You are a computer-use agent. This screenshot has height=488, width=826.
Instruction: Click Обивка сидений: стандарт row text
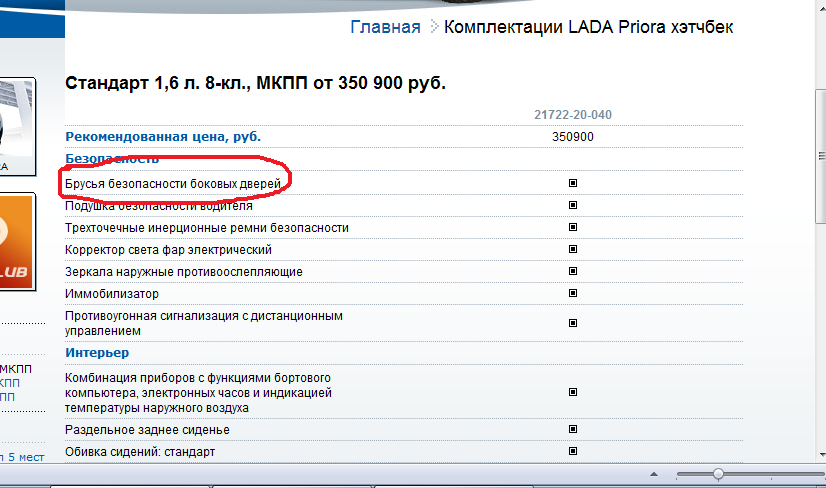pos(140,452)
